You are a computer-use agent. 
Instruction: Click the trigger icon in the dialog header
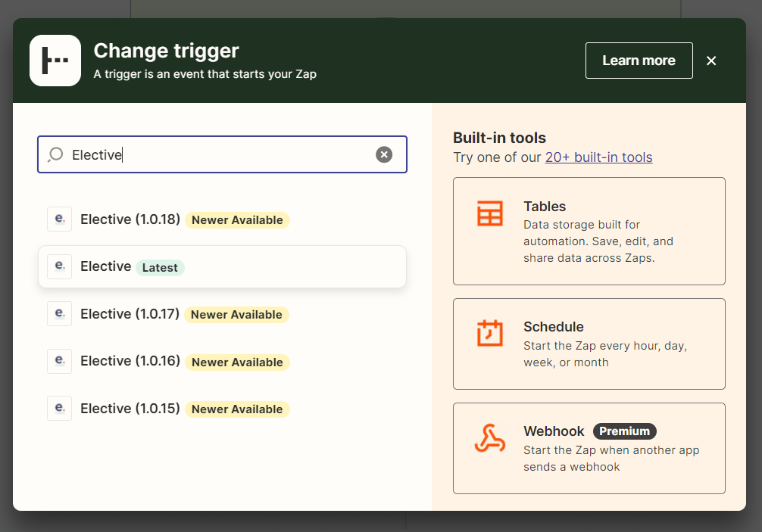point(55,61)
